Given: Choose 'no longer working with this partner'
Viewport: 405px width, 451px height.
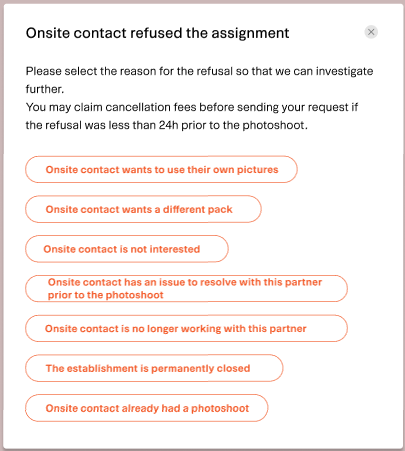Looking at the screenshot, I should [186, 328].
